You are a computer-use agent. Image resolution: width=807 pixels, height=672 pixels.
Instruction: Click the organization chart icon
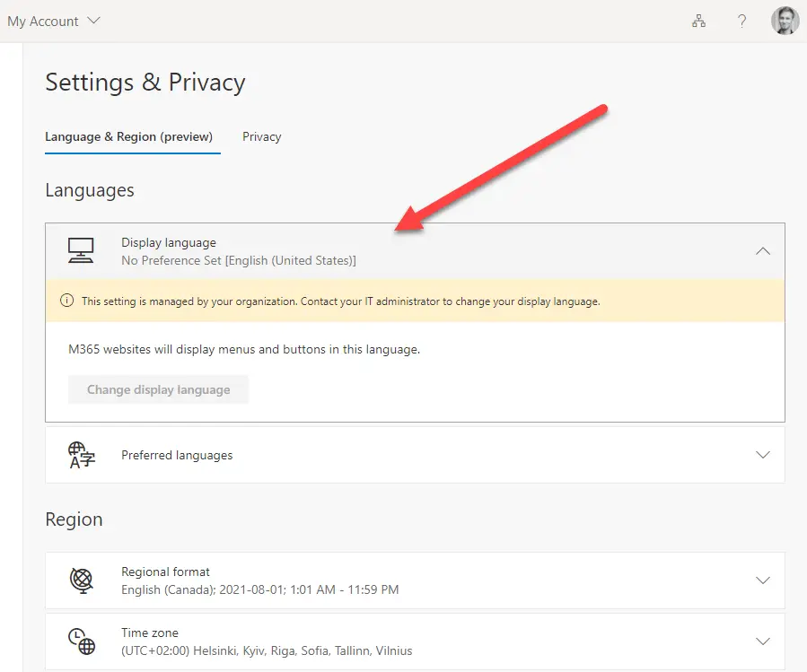pyautogui.click(x=698, y=22)
